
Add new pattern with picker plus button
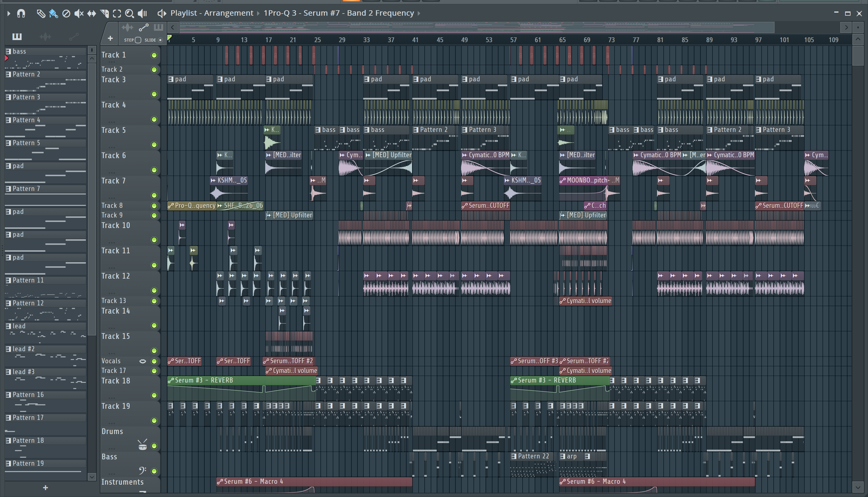46,488
